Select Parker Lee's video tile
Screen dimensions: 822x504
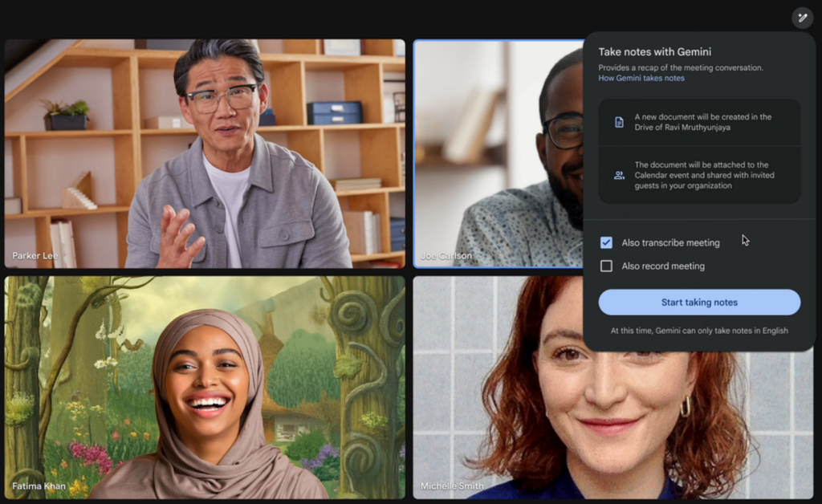click(205, 152)
